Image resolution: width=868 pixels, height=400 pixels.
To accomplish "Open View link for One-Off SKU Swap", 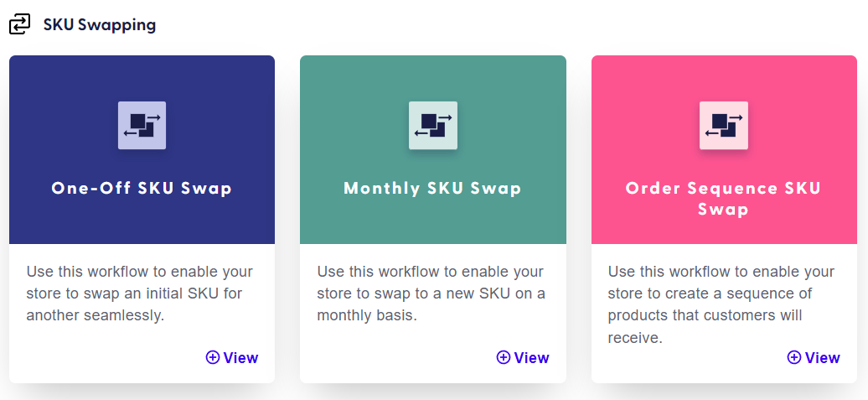I will 232,357.
